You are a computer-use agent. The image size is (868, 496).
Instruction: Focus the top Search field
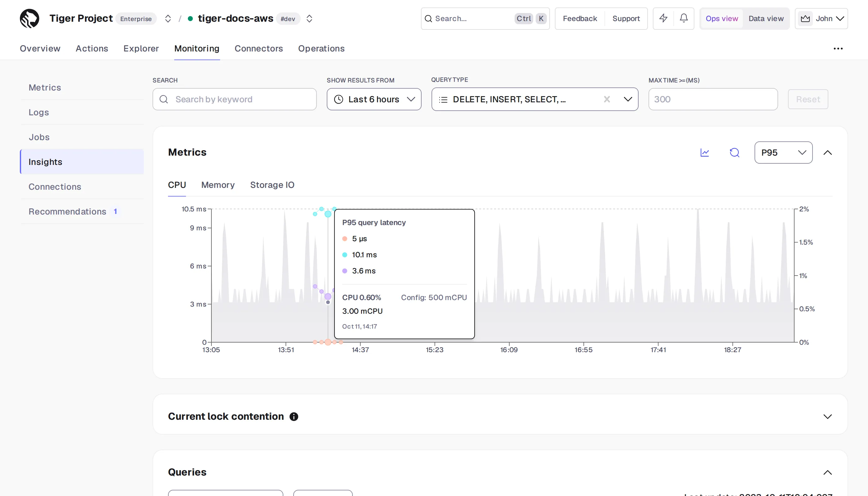click(485, 18)
